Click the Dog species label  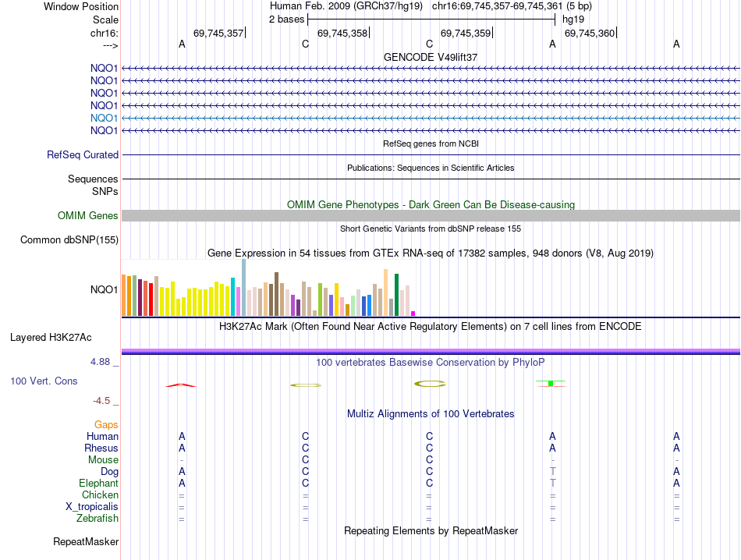click(109, 472)
